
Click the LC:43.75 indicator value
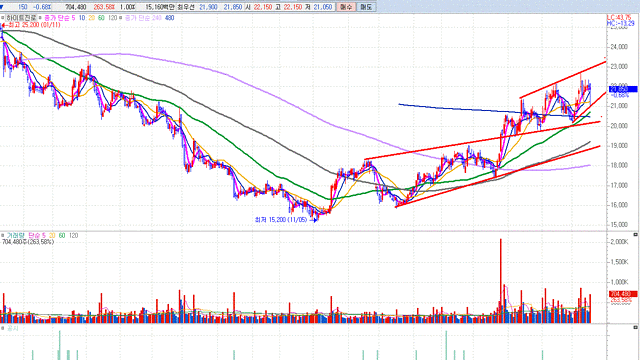pyautogui.click(x=619, y=18)
